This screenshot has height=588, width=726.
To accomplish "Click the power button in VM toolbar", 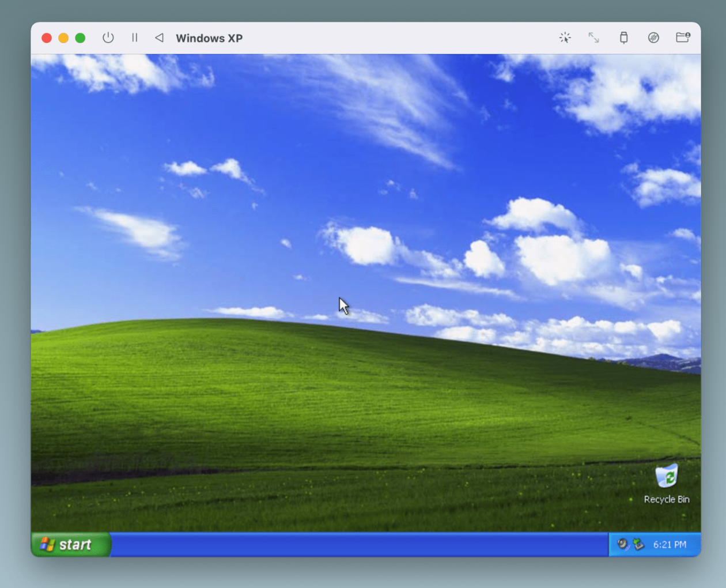I will point(108,38).
